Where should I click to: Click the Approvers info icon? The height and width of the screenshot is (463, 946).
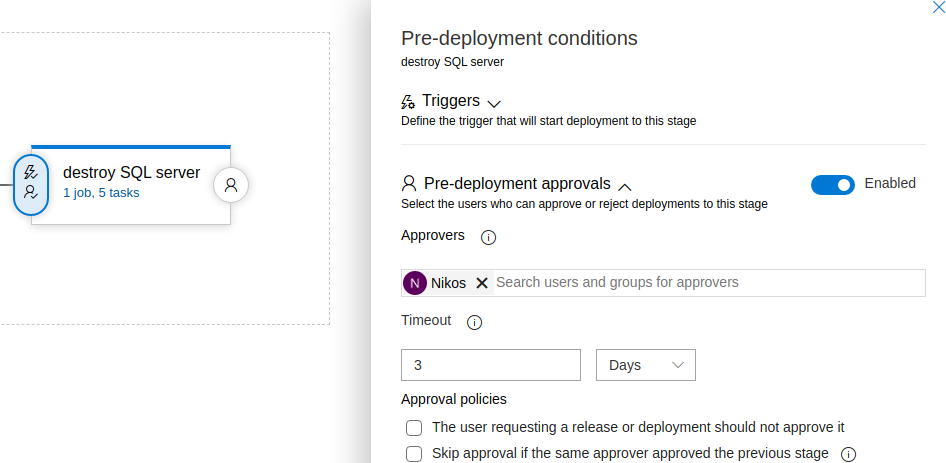pos(488,237)
